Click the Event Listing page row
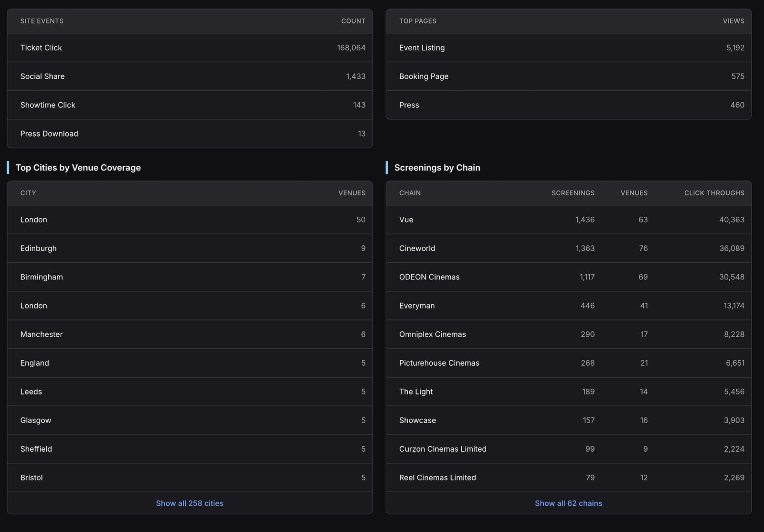This screenshot has height=532, width=764. [x=568, y=48]
